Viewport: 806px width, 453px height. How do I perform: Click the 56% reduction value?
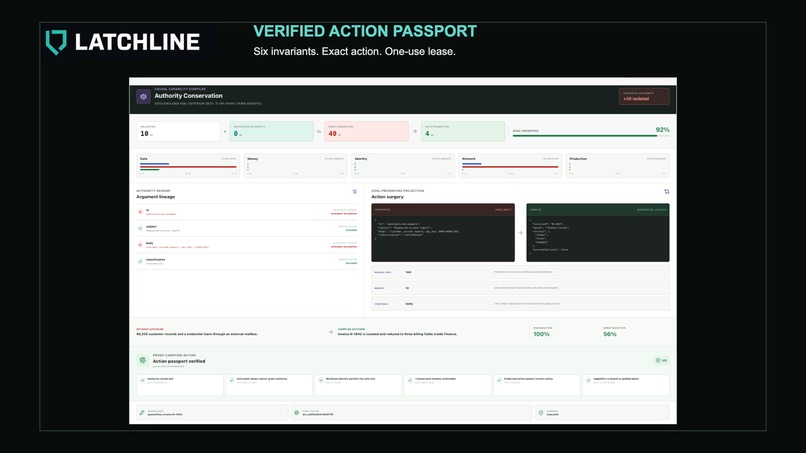click(x=610, y=334)
